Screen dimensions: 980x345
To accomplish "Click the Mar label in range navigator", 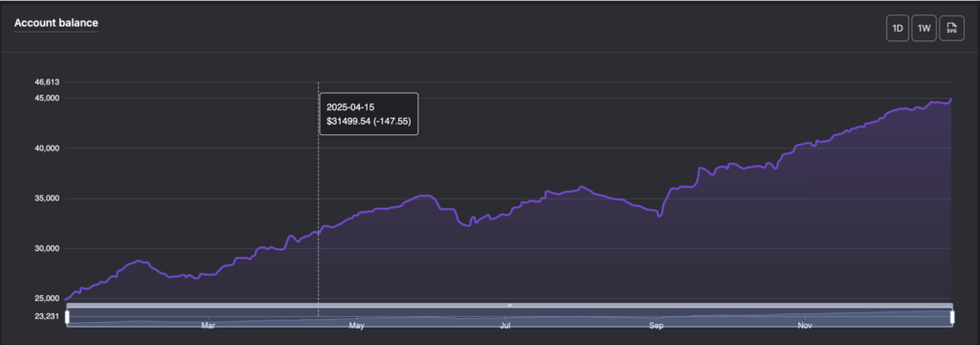I will coord(208,326).
